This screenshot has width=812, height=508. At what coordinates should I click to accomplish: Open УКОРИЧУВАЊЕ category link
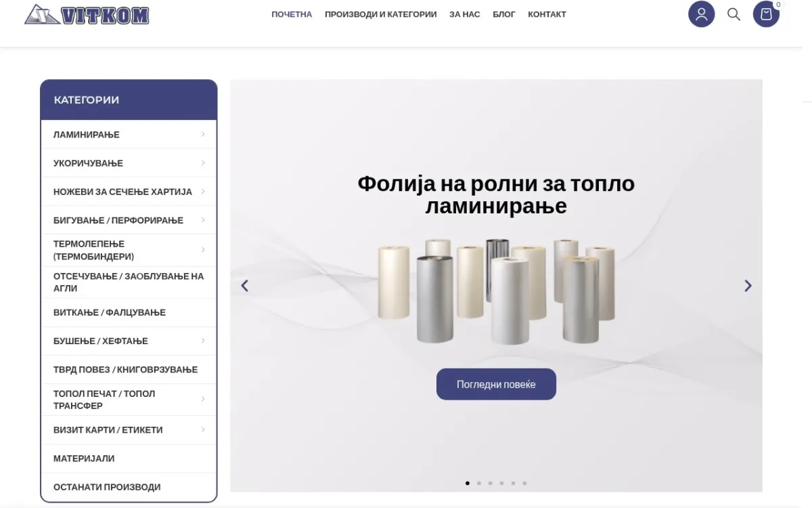click(x=88, y=163)
